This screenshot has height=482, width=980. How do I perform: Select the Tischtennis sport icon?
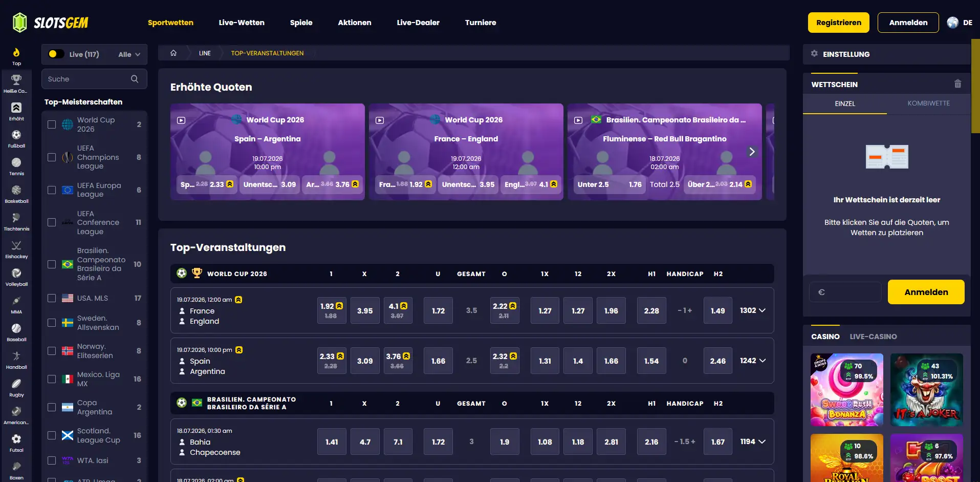click(x=16, y=218)
